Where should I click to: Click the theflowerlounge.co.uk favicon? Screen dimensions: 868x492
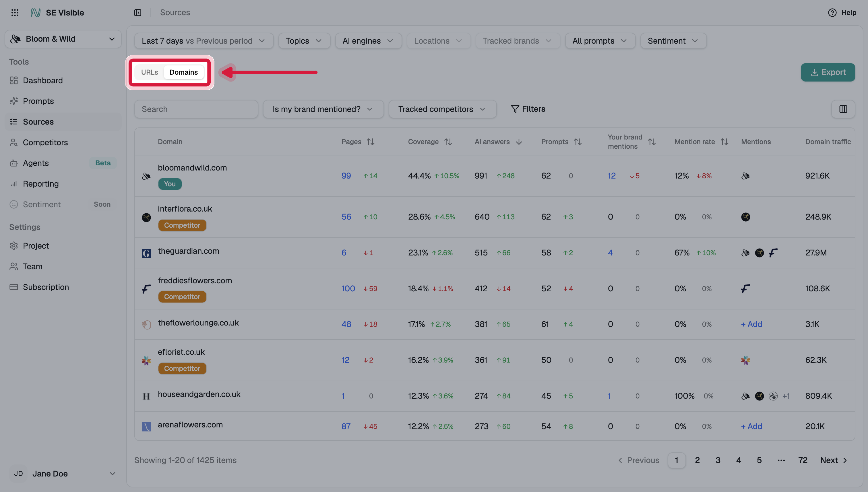146,325
